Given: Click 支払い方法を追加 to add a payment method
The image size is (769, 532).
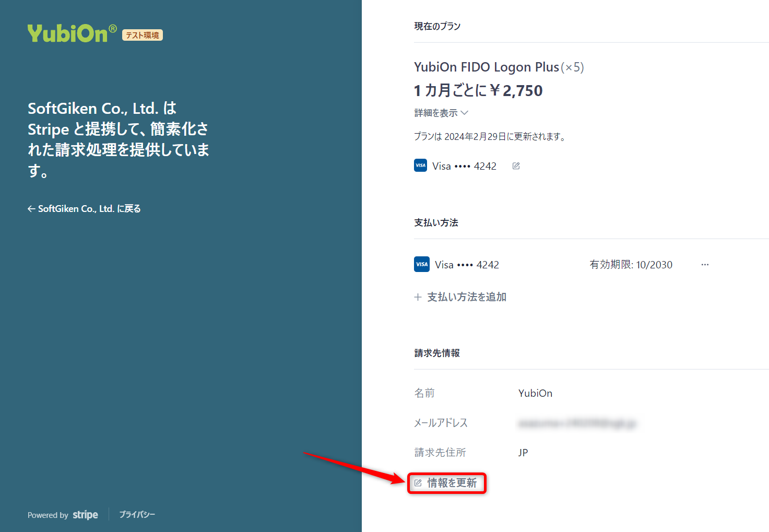Looking at the screenshot, I should click(x=460, y=297).
